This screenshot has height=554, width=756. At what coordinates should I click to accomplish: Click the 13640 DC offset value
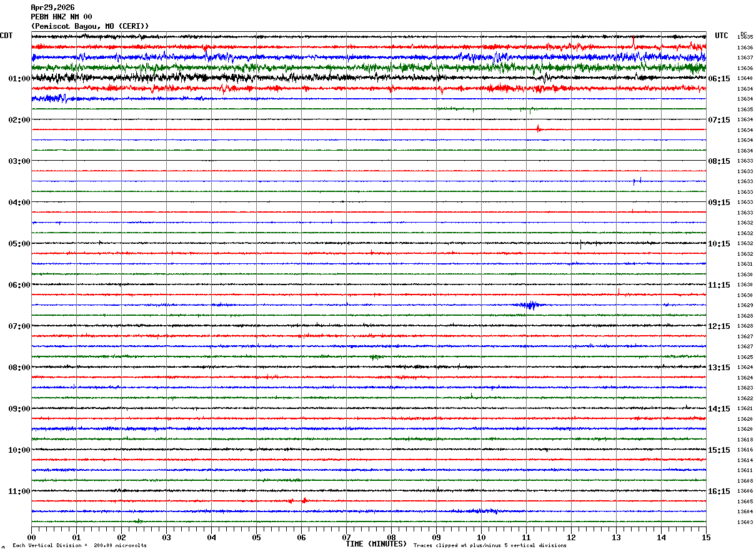coord(745,79)
